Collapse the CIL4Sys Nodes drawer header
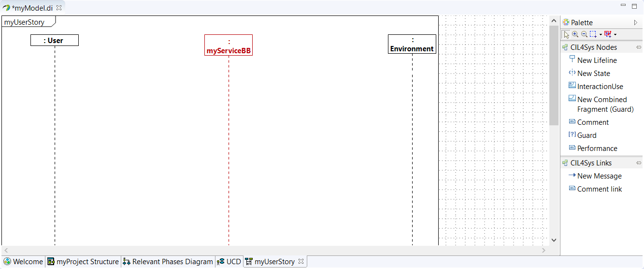 [601, 47]
